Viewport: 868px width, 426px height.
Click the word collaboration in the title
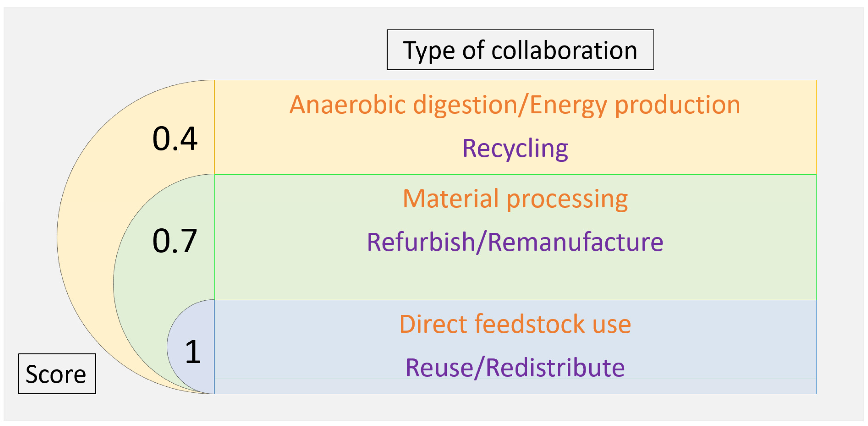click(x=564, y=50)
